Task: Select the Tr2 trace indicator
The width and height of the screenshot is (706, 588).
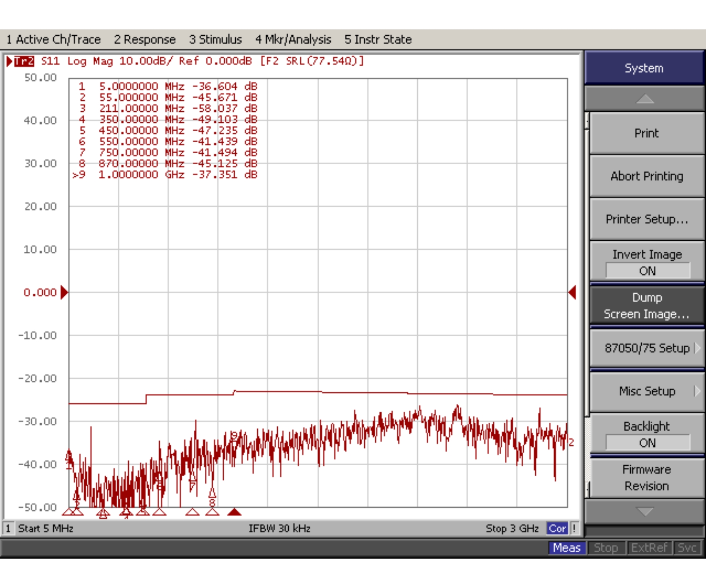Action: pos(24,61)
